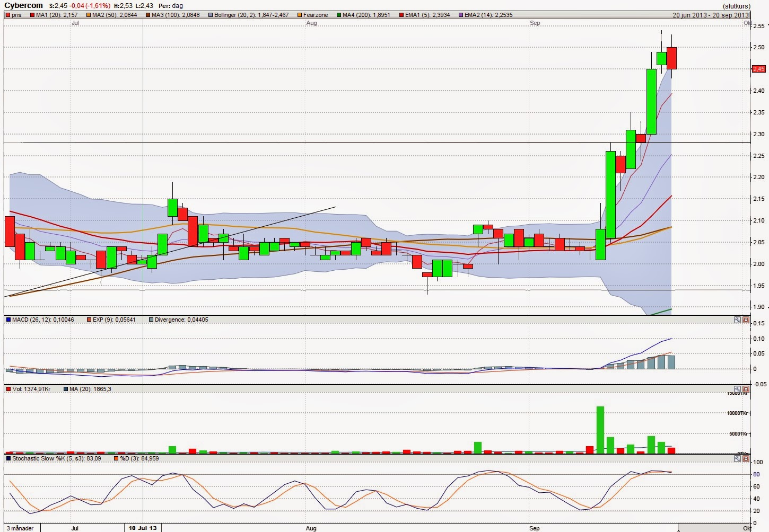Click the 'L:2,43' low value
This screenshot has width=769, height=532.
point(144,6)
